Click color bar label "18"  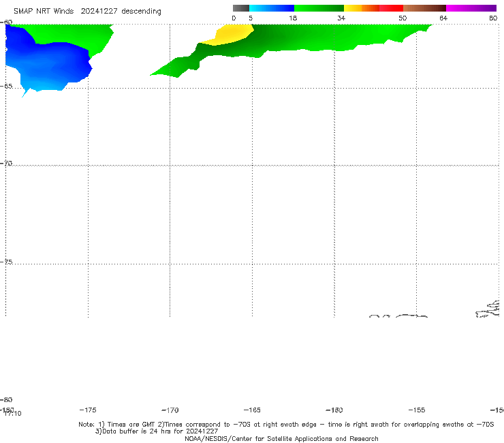point(293,18)
